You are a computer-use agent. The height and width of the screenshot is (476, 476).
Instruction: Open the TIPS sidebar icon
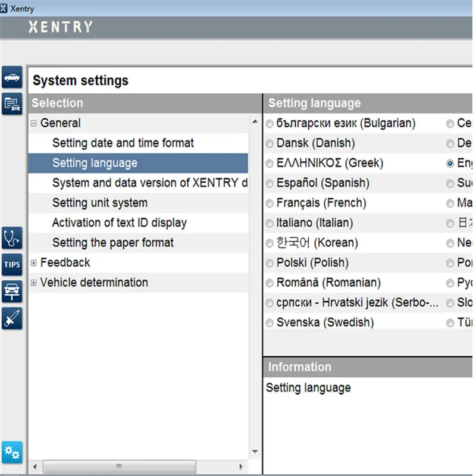pyautogui.click(x=12, y=264)
